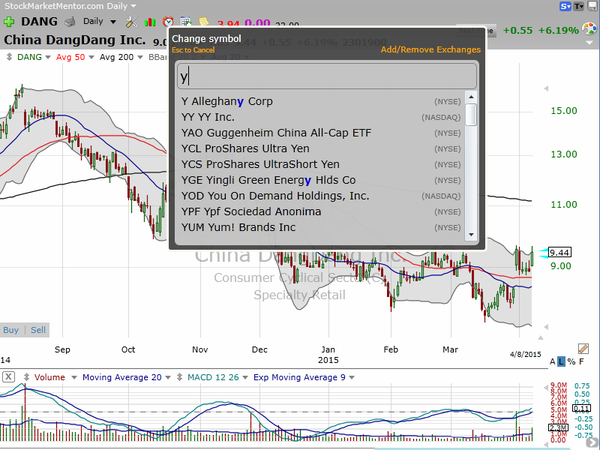Click the up triangle below the price axis

(540, 338)
